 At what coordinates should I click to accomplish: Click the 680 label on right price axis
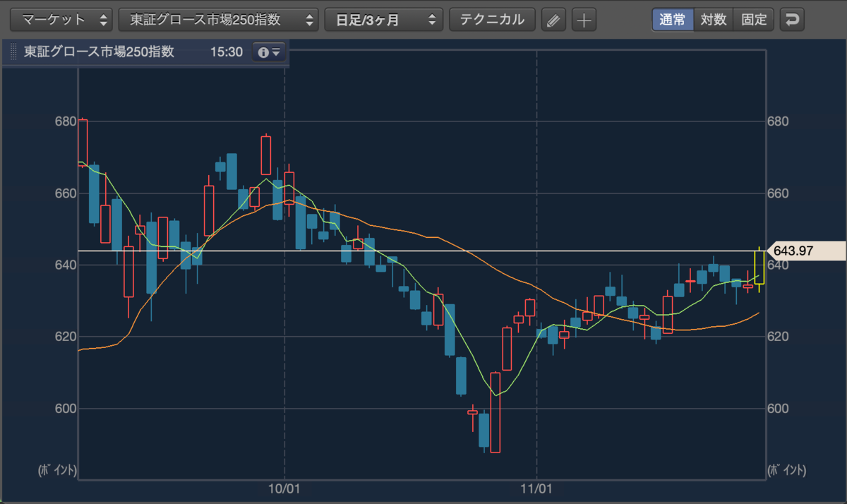click(779, 121)
